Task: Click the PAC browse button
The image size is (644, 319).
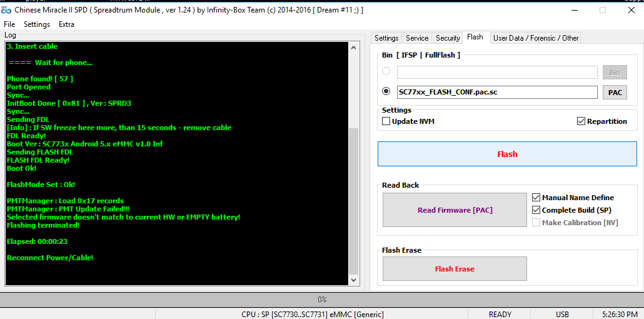Action: [615, 93]
